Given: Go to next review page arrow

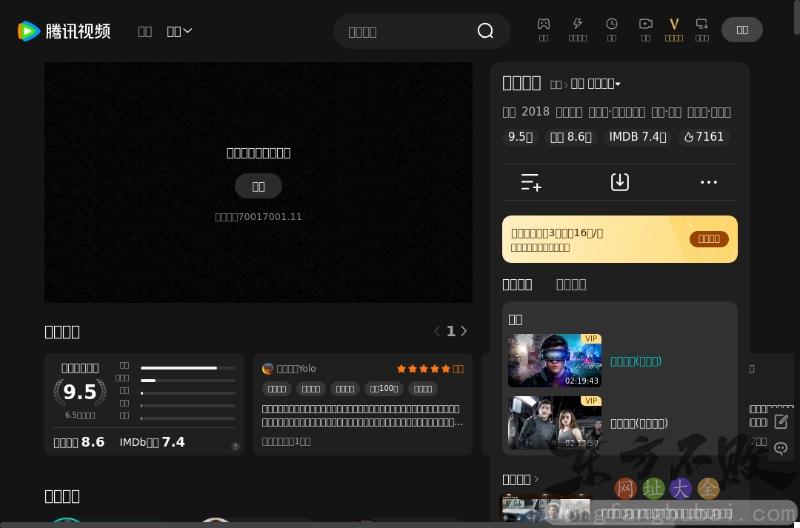Looking at the screenshot, I should [464, 331].
